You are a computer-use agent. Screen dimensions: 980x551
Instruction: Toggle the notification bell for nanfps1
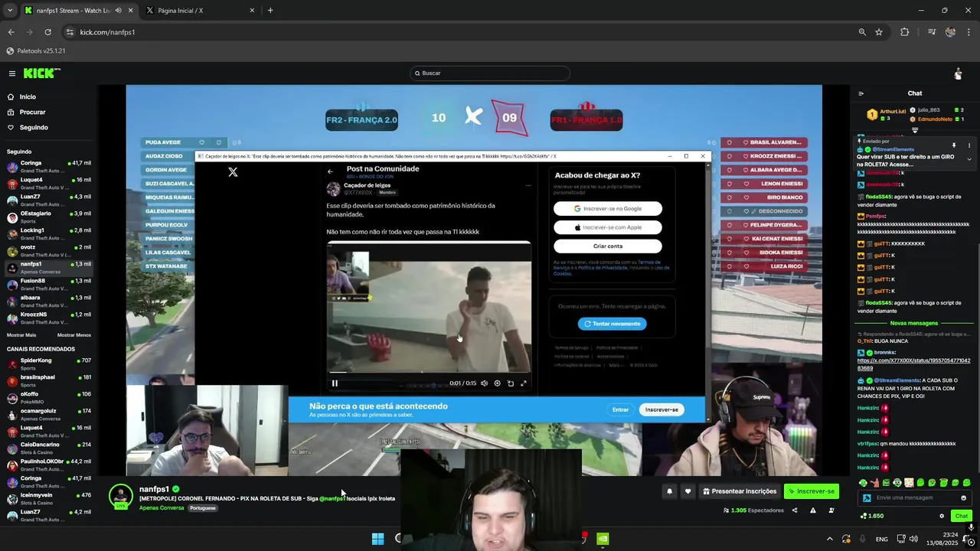point(669,491)
